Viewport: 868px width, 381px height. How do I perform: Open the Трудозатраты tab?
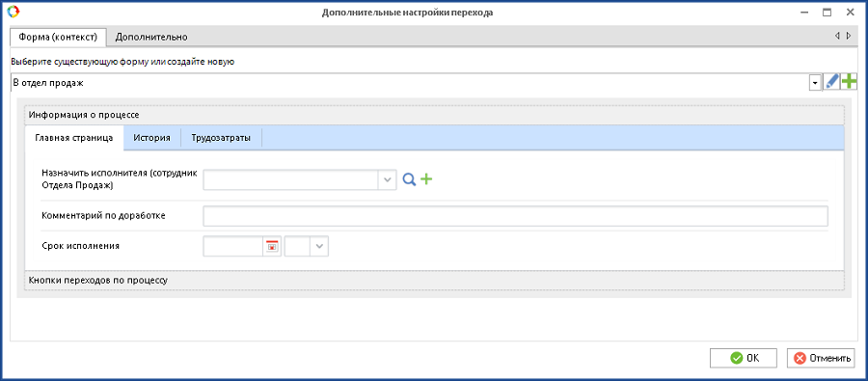tap(221, 138)
